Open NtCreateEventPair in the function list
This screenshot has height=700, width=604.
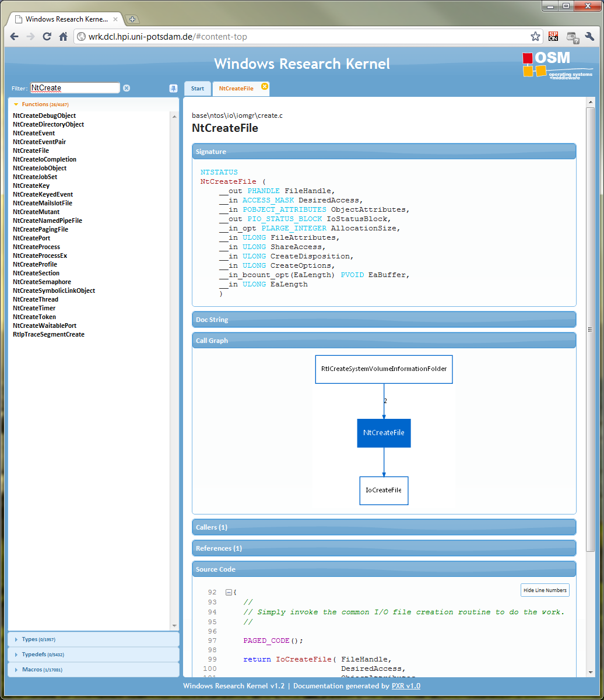pos(39,142)
